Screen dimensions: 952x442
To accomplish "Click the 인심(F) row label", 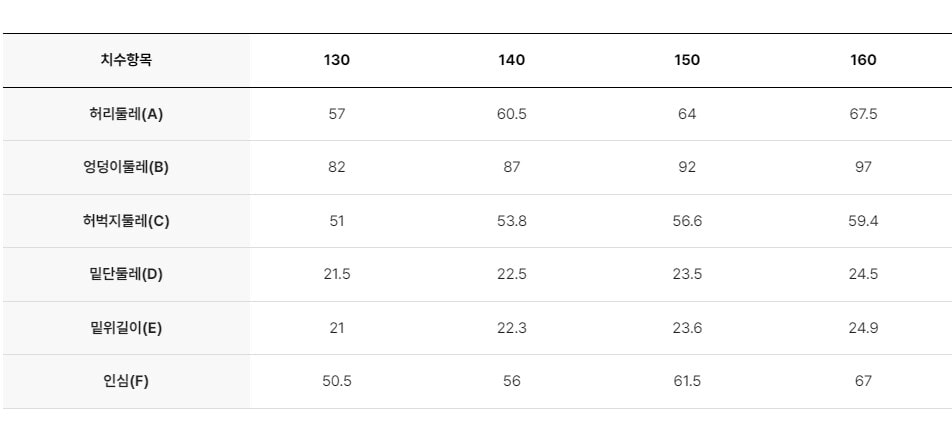I will pyautogui.click(x=126, y=382).
